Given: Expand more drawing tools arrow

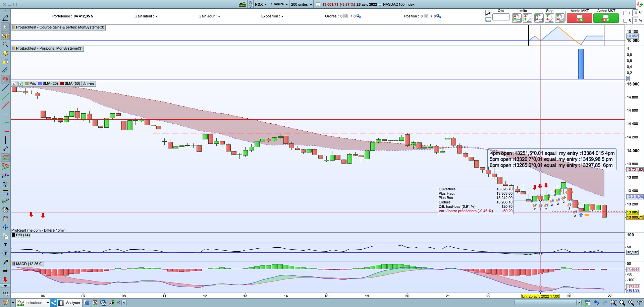Looking at the screenshot, I should tap(5, 286).
